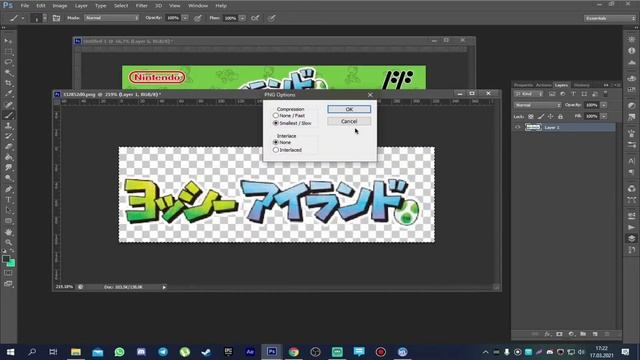Image resolution: width=640 pixels, height=360 pixels.
Task: Select the Dodge tool
Action: pos(8,179)
